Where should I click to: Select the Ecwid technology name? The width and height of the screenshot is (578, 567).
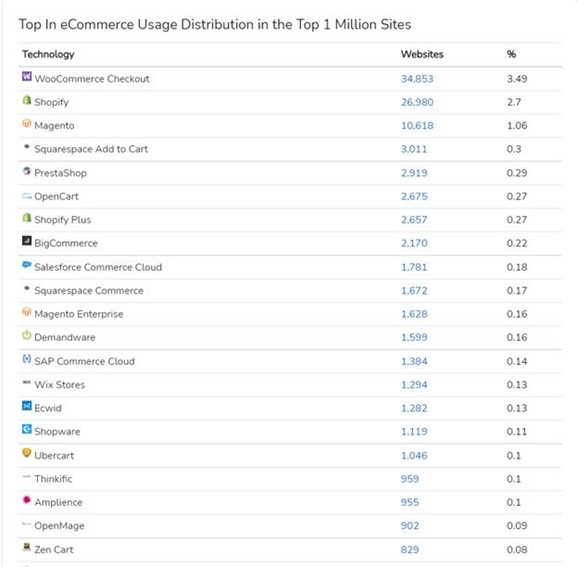pos(48,408)
